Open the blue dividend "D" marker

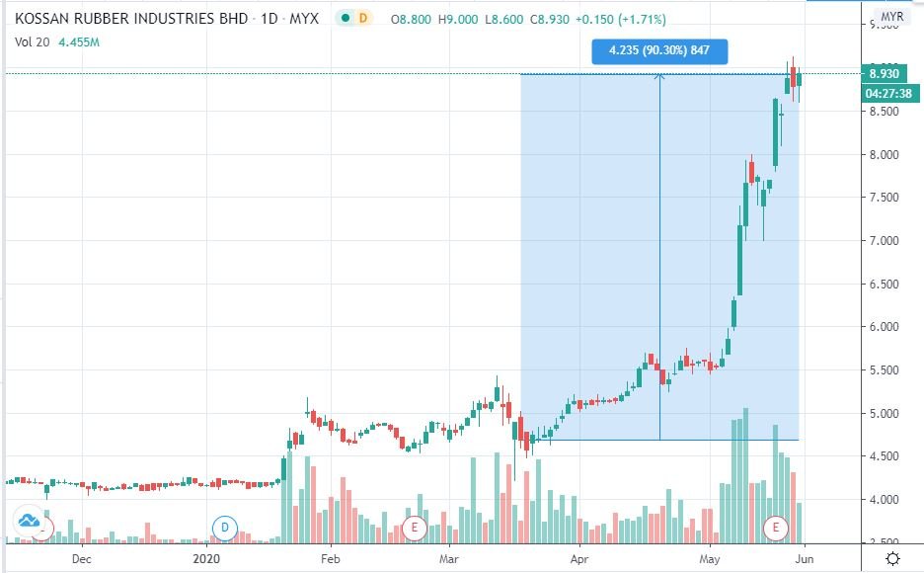(x=224, y=528)
